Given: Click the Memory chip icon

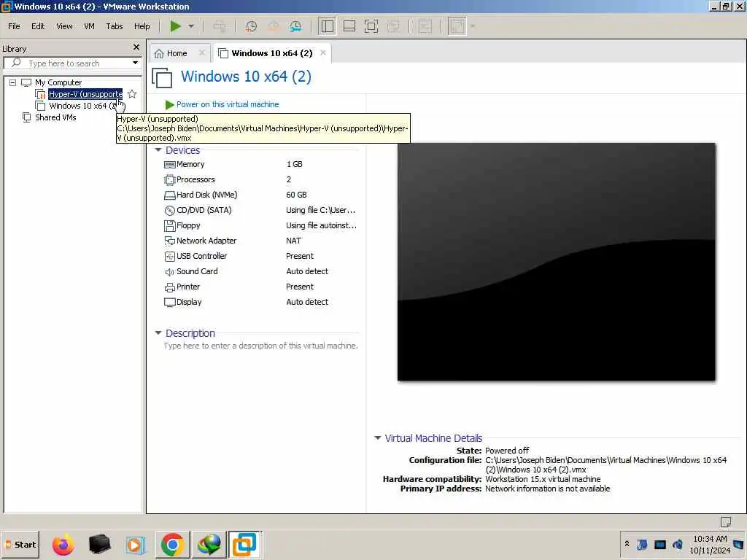Looking at the screenshot, I should coord(169,165).
